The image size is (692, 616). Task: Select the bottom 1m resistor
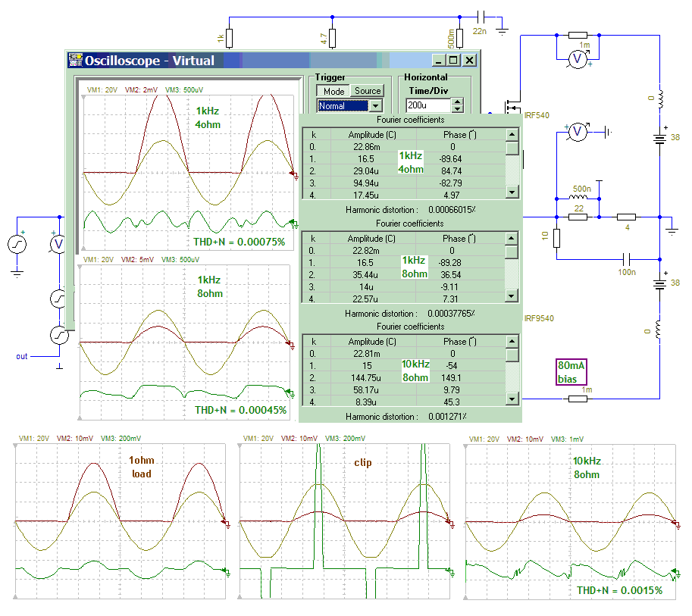[x=578, y=399]
